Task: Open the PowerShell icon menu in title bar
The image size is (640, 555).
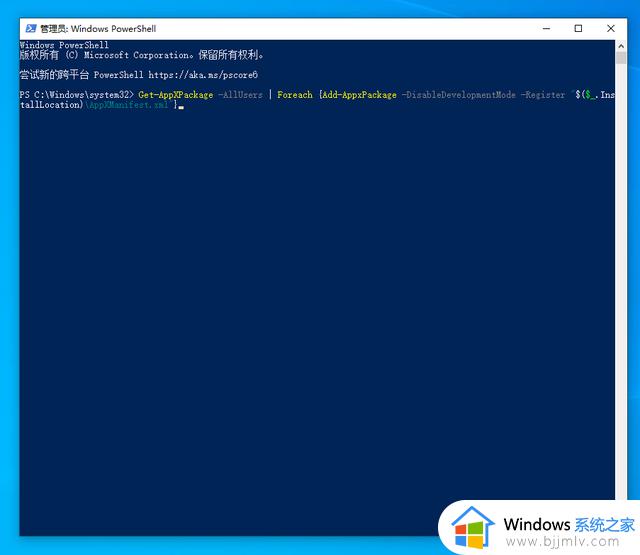Action: point(31,29)
